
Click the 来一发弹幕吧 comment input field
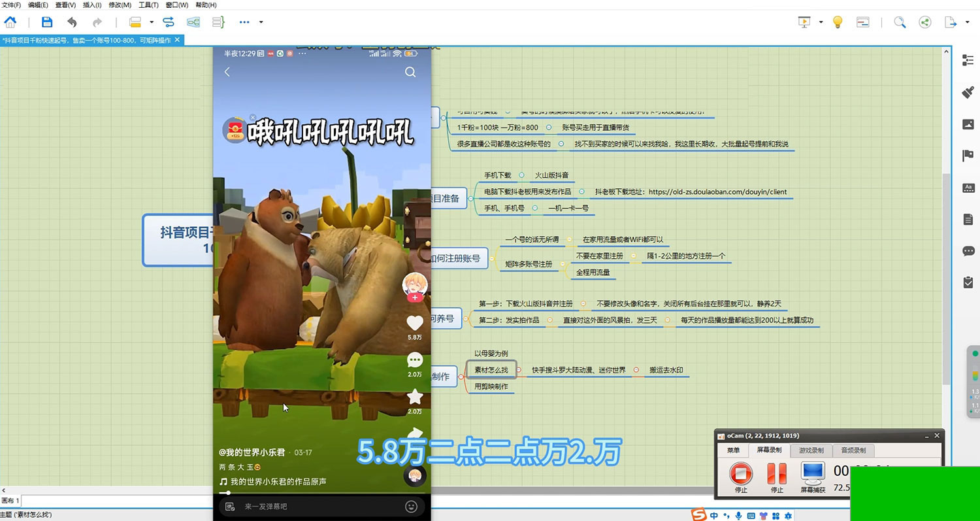click(314, 506)
